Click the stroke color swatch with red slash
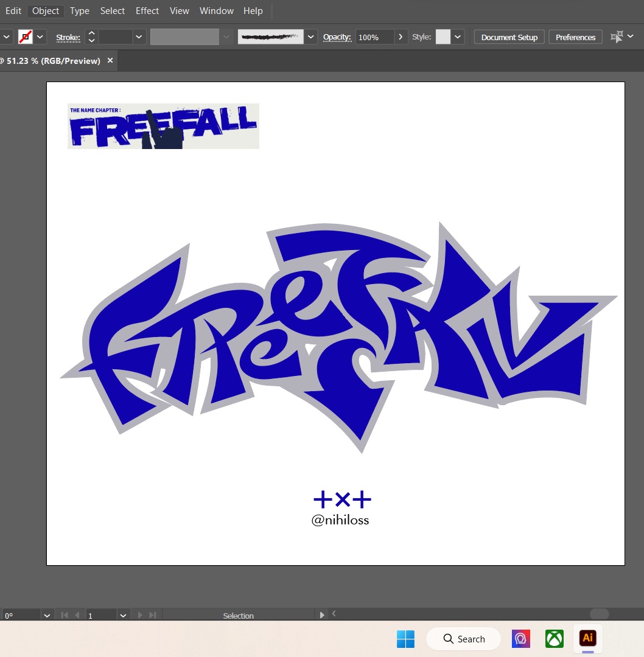The height and width of the screenshot is (657, 644). pyautogui.click(x=26, y=37)
